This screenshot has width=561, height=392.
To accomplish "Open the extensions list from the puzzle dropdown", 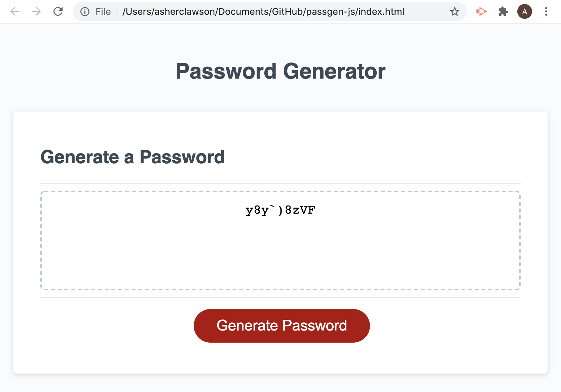I will [503, 11].
